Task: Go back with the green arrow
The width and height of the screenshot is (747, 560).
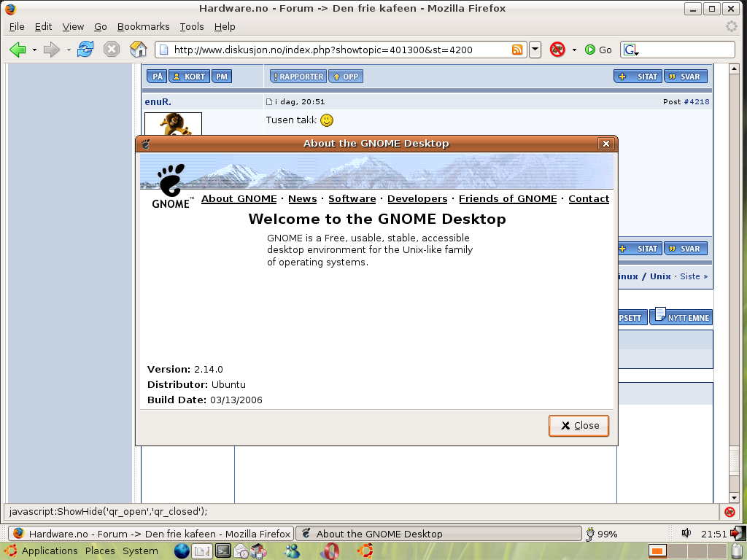Action: tap(18, 50)
